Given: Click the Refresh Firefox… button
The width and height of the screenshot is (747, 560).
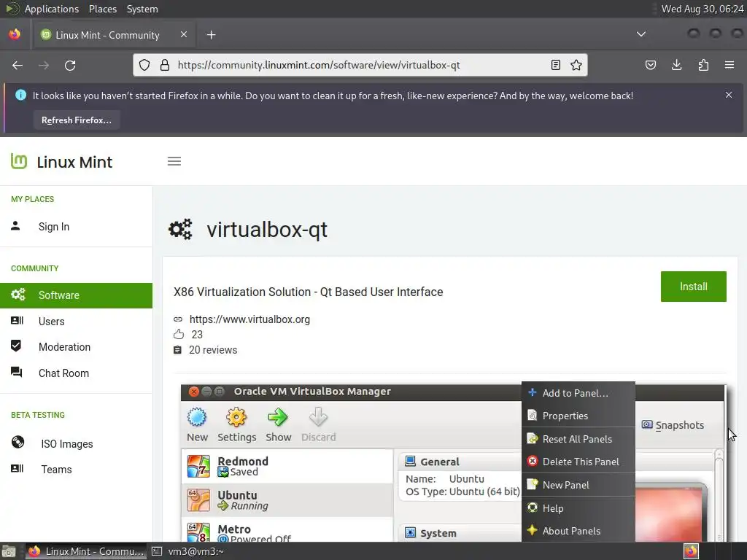Looking at the screenshot, I should 76,120.
